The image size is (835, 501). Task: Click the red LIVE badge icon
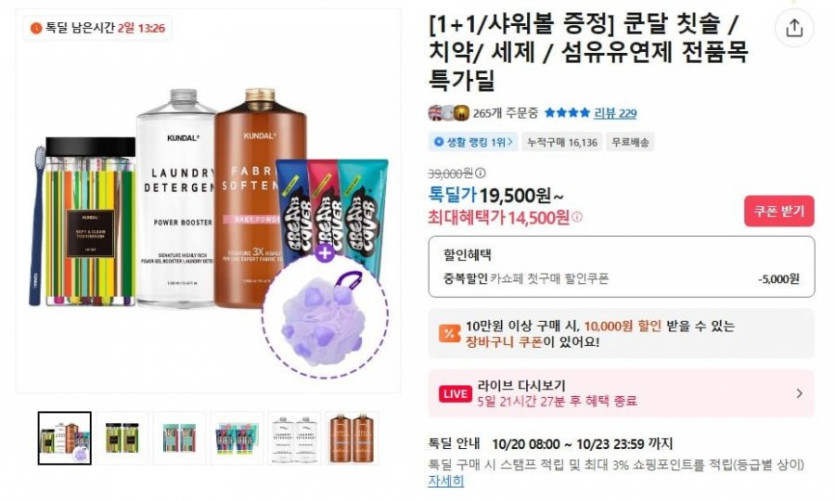point(455,394)
